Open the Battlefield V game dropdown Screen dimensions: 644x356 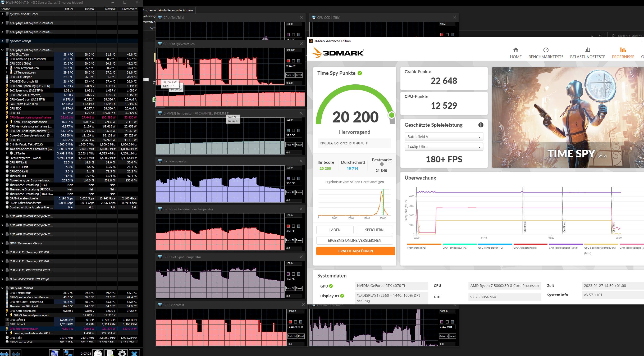tap(444, 137)
